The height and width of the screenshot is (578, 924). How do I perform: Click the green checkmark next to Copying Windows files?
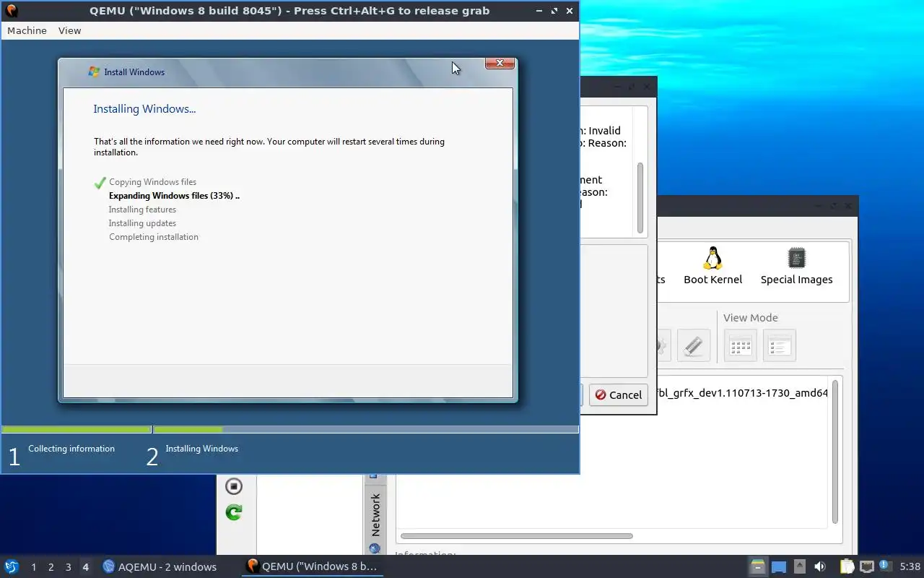(100, 183)
